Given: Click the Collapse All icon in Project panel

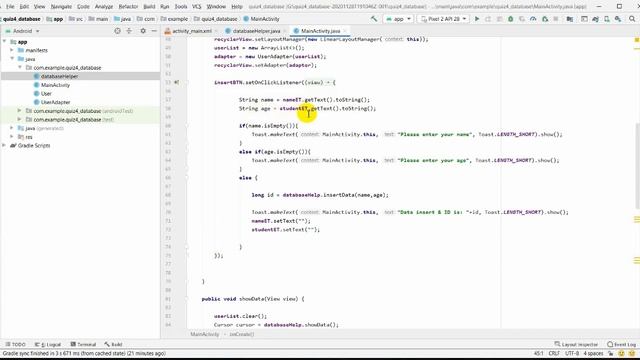Looking at the screenshot, I should (129, 31).
